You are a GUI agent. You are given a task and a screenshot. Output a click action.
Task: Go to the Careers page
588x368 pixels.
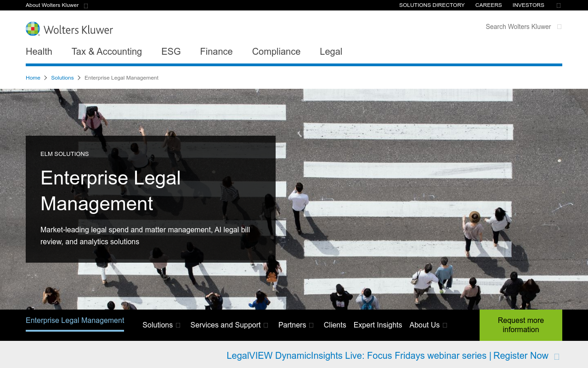(488, 5)
